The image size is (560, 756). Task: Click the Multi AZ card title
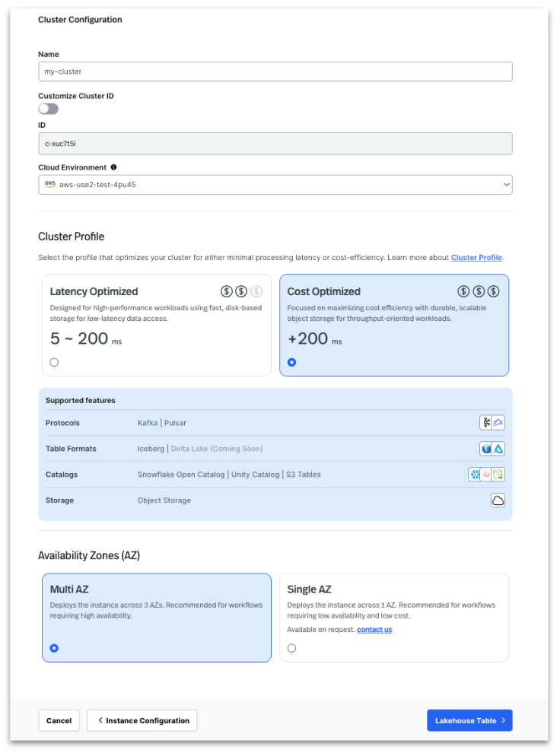click(69, 589)
